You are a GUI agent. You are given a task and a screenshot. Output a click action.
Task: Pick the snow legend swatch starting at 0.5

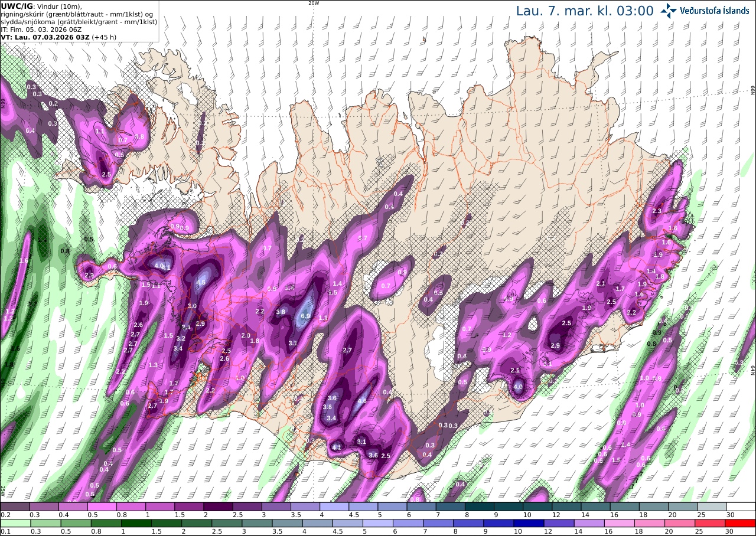click(102, 506)
